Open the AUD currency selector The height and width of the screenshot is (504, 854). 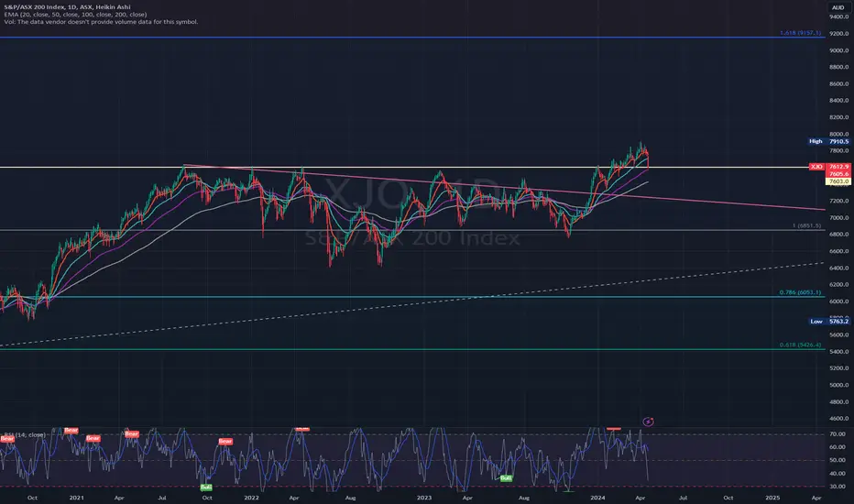[838, 7]
